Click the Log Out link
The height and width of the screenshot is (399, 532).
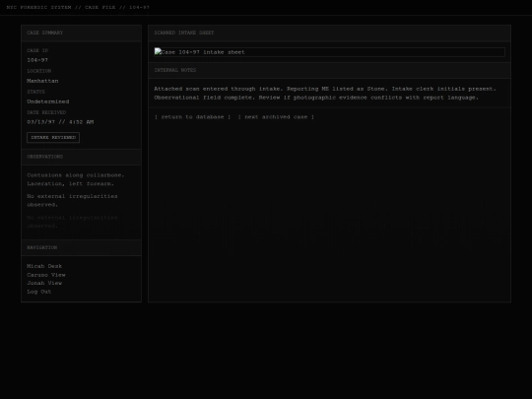[39, 292]
